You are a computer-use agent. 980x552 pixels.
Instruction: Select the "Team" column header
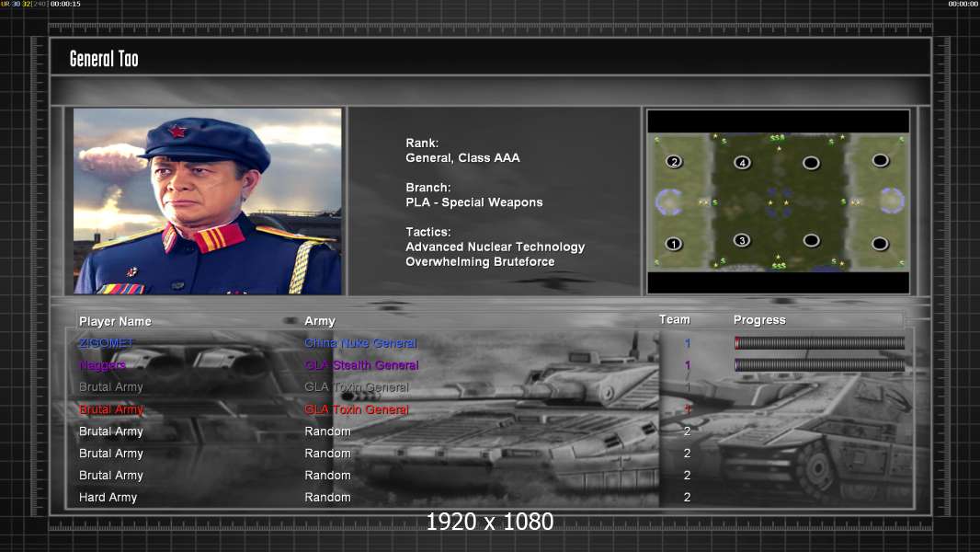[675, 319]
